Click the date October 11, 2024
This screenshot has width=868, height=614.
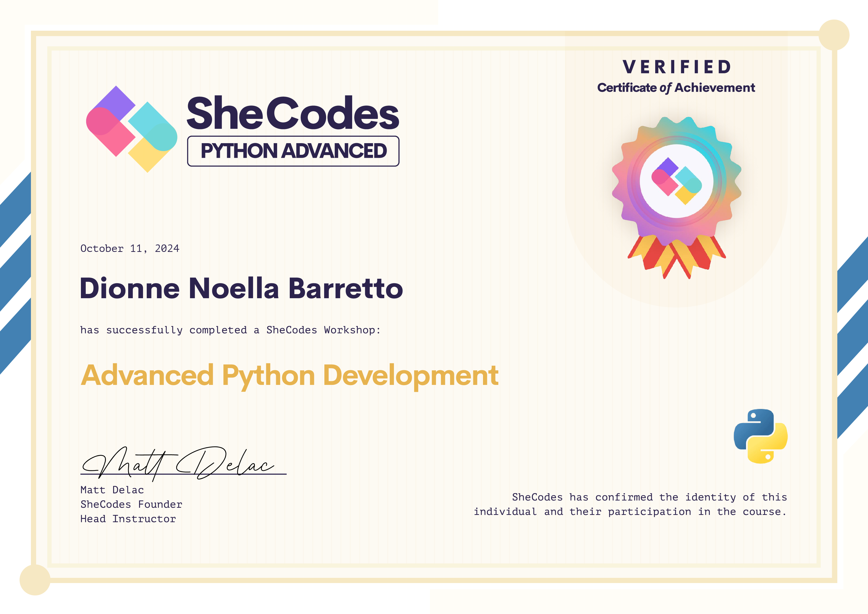130,249
